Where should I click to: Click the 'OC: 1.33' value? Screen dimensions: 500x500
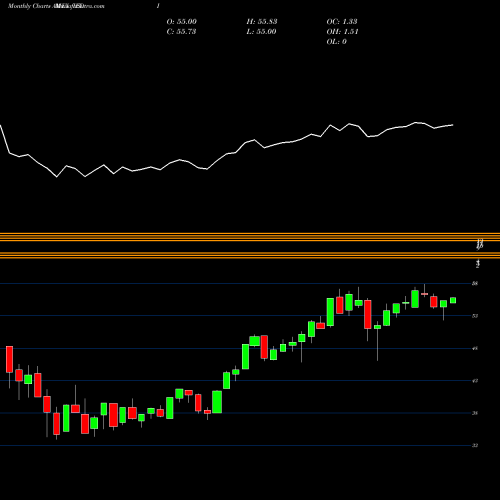(342, 22)
